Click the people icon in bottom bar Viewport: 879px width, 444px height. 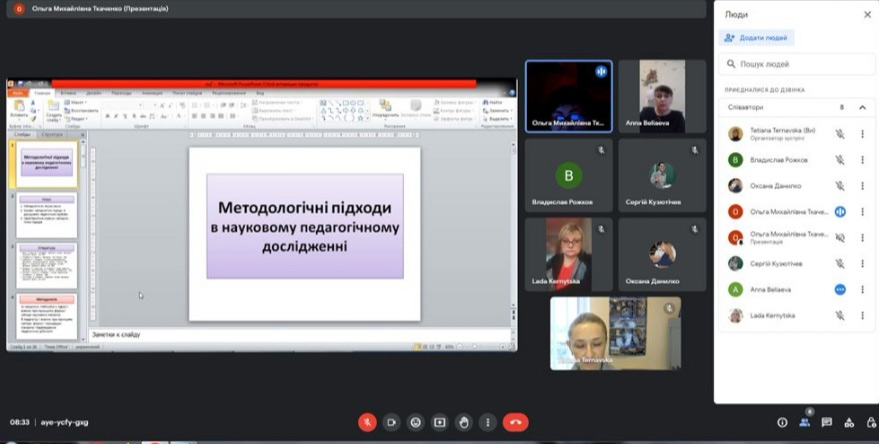point(804,422)
